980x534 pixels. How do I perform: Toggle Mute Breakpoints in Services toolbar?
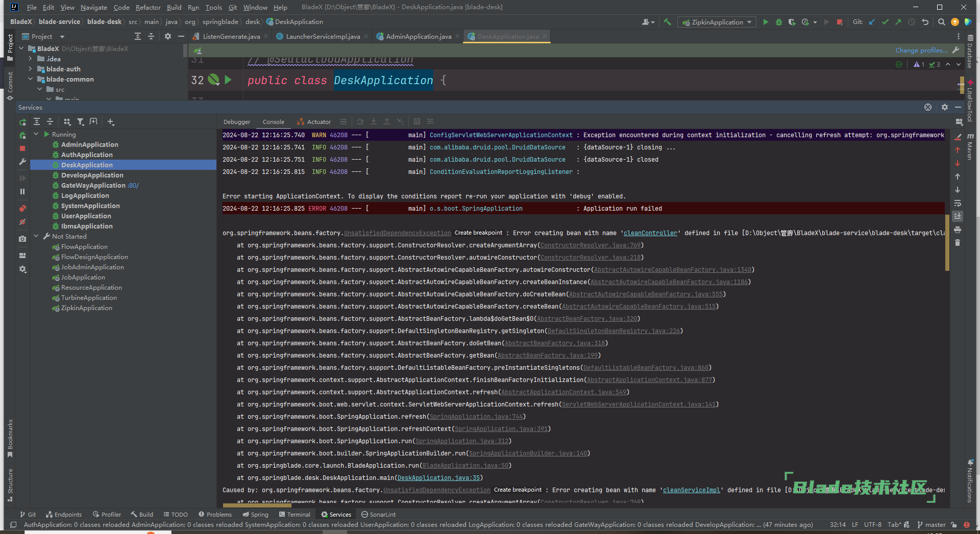[22, 222]
